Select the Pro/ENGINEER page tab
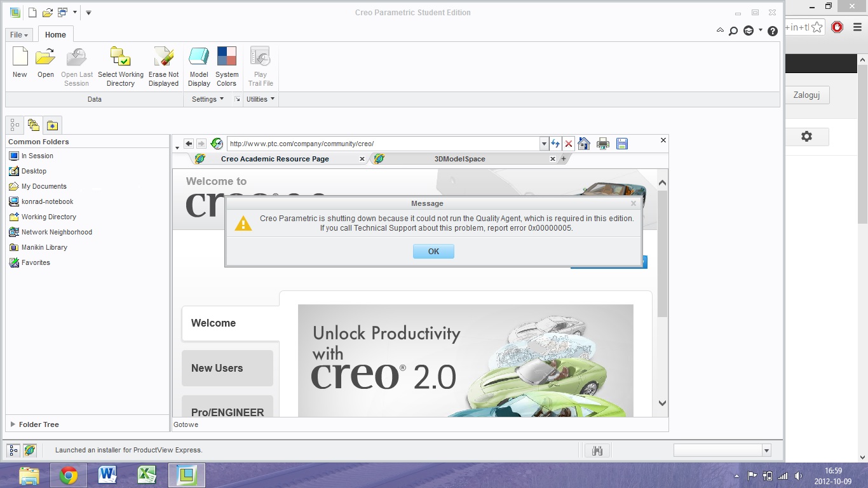 click(227, 407)
